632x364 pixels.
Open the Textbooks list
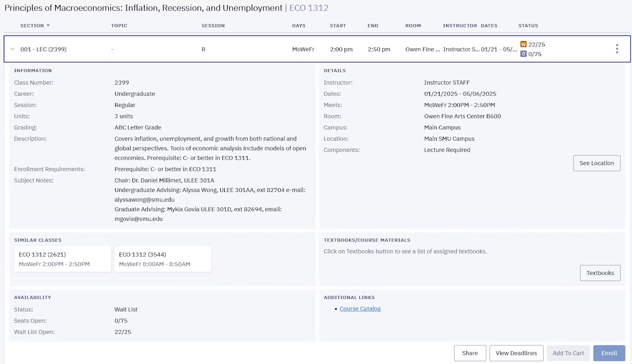click(600, 273)
